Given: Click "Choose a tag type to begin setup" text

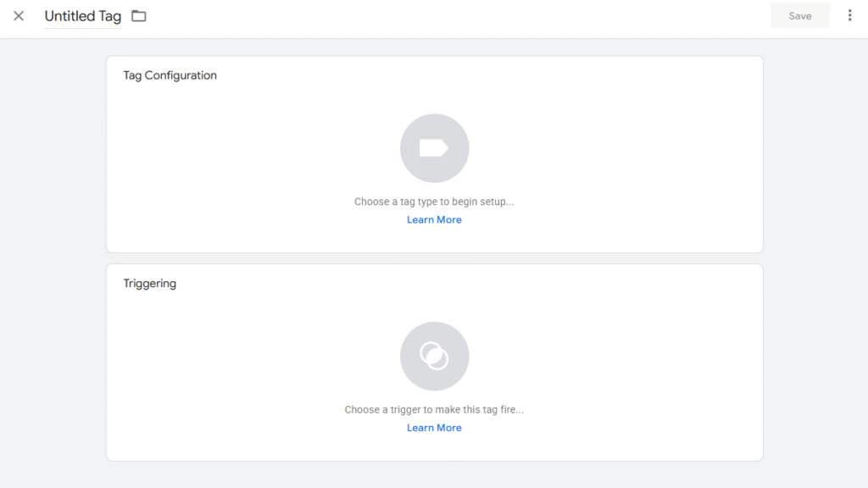Looking at the screenshot, I should [434, 202].
